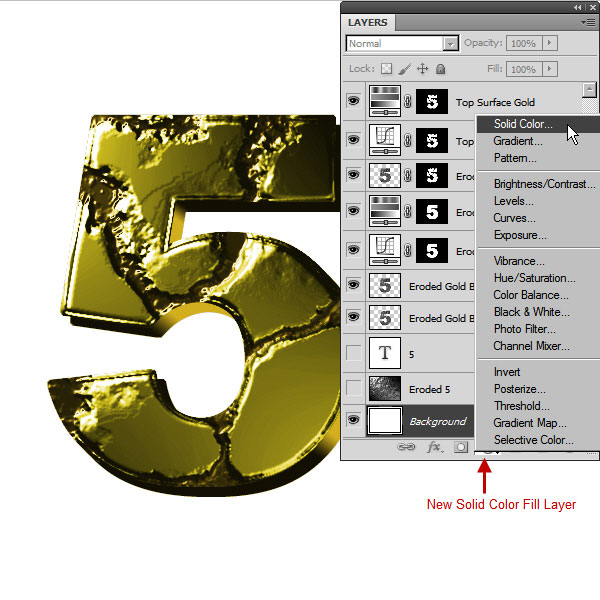Click text layer T thumbnail
The image size is (600, 600).
coord(385,353)
